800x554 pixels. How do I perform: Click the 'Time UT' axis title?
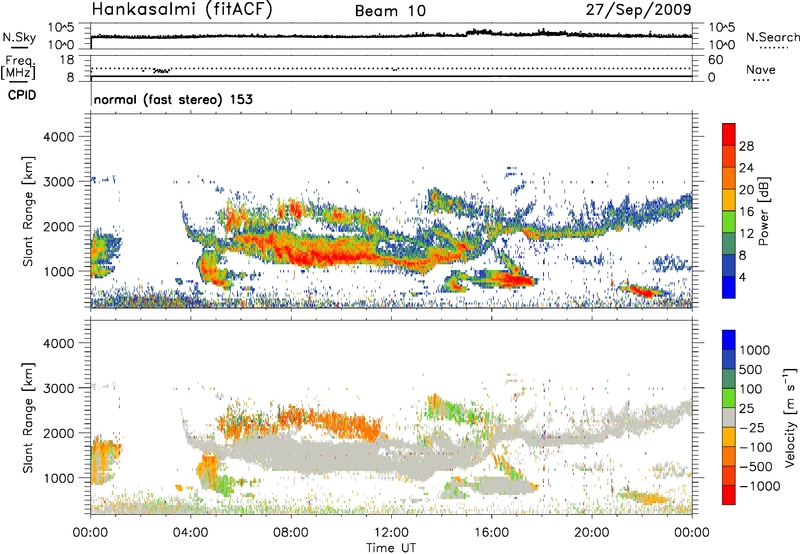[391, 548]
